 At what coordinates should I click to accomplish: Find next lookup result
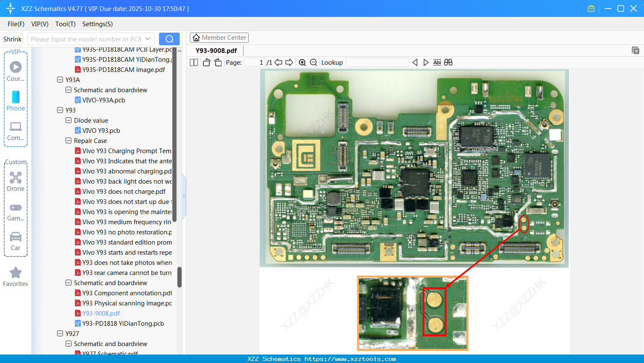(426, 62)
